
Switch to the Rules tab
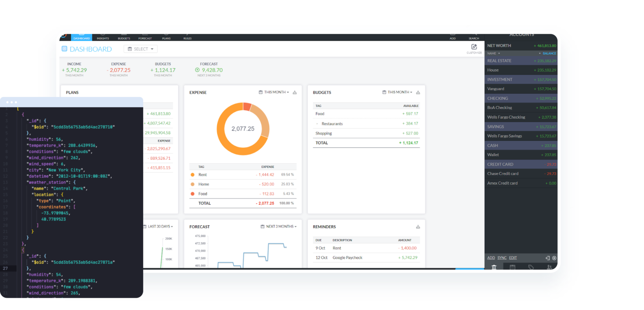pos(187,37)
